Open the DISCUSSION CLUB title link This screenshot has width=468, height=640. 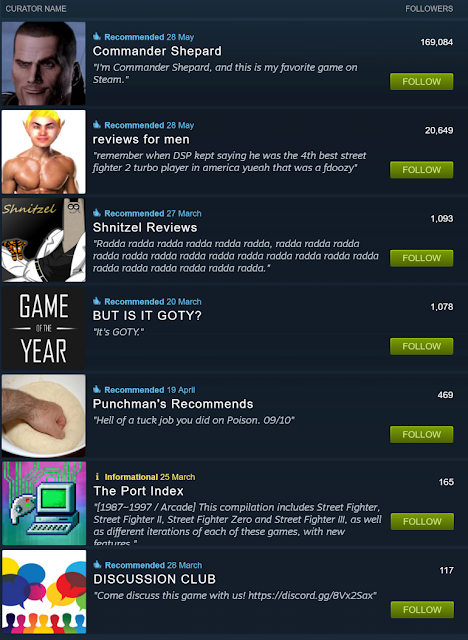(155, 579)
